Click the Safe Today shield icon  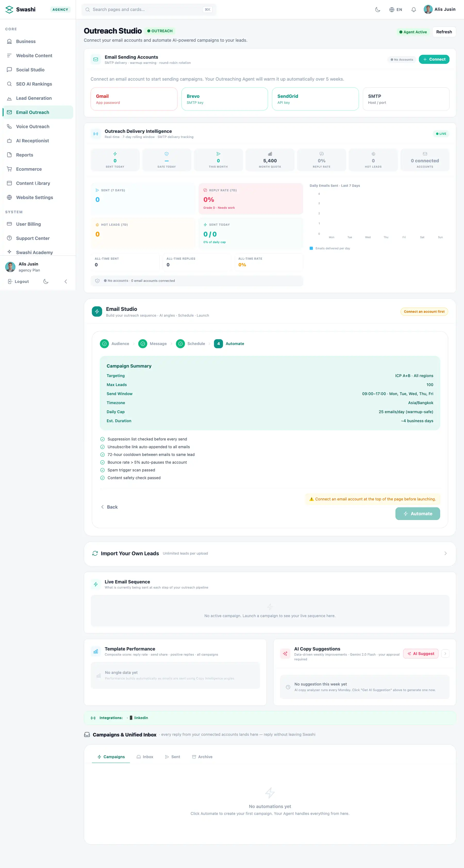tap(166, 154)
